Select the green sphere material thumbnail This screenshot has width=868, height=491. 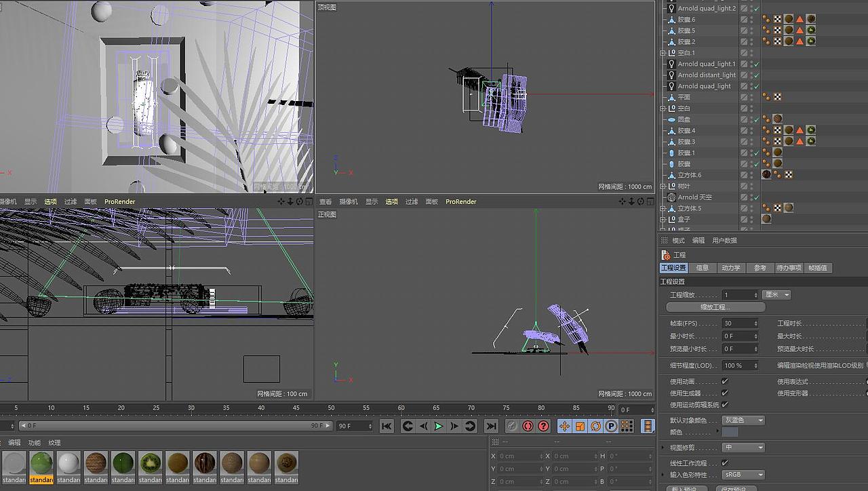point(41,464)
